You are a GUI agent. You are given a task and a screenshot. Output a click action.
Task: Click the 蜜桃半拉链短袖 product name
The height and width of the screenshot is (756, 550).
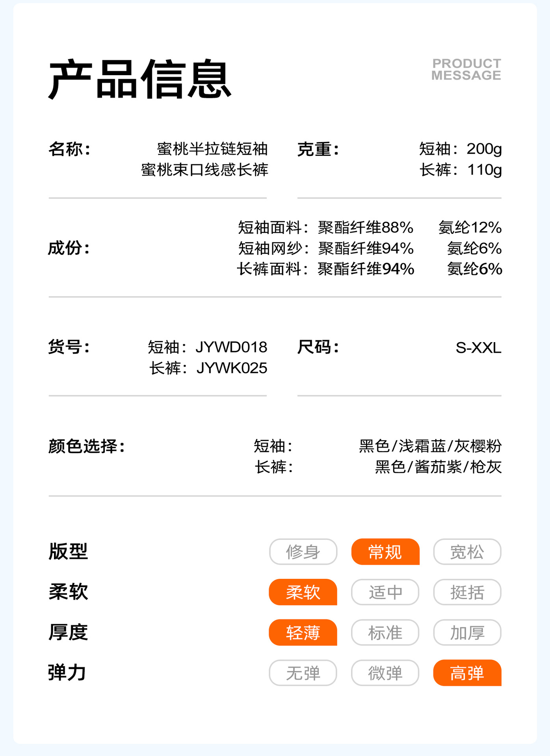coord(212,149)
